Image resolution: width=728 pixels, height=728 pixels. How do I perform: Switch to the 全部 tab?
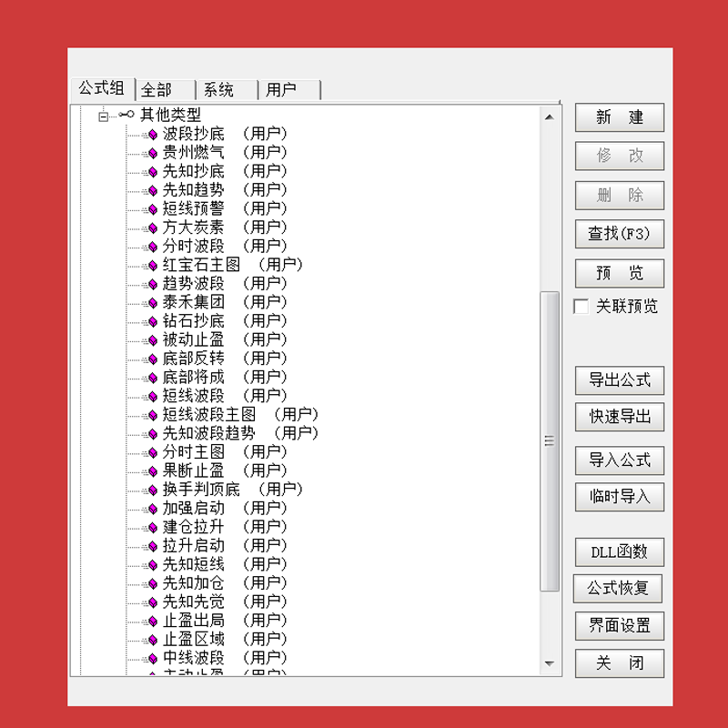[x=165, y=90]
